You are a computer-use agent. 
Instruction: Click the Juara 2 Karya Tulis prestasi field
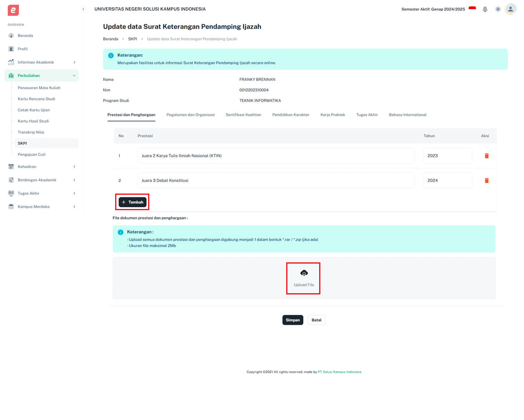276,156
